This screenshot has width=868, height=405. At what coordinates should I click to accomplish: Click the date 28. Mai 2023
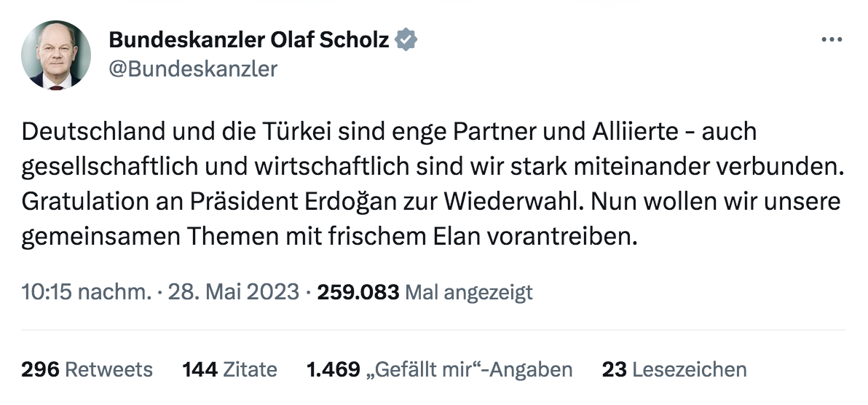point(234,292)
